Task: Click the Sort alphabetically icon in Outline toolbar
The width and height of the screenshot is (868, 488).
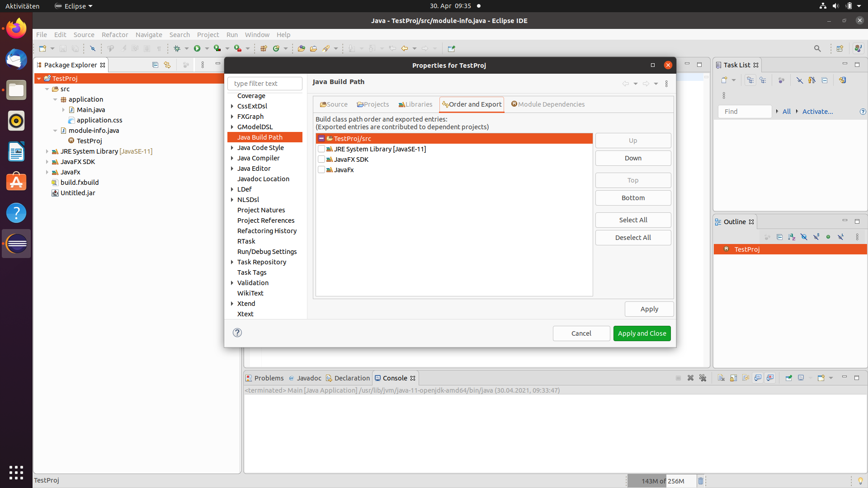Action: 792,237
